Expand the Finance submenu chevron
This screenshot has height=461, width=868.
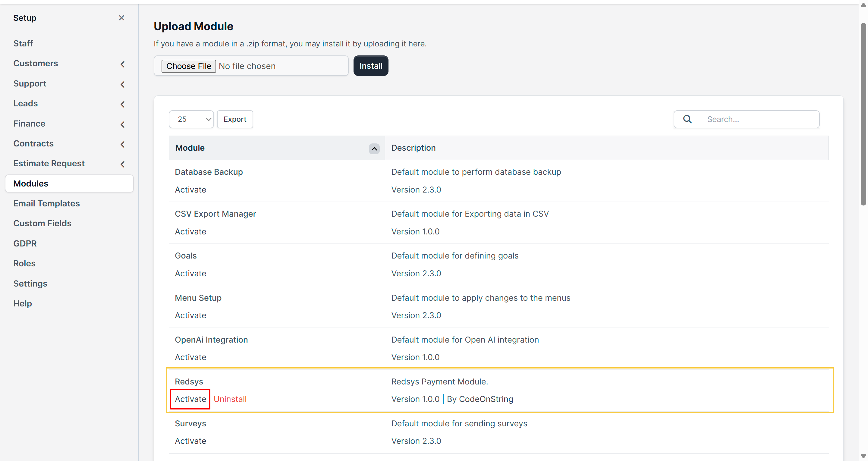click(123, 124)
